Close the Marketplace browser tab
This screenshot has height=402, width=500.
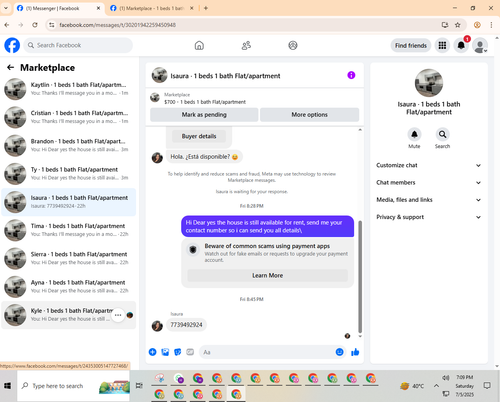pyautogui.click(x=192, y=8)
